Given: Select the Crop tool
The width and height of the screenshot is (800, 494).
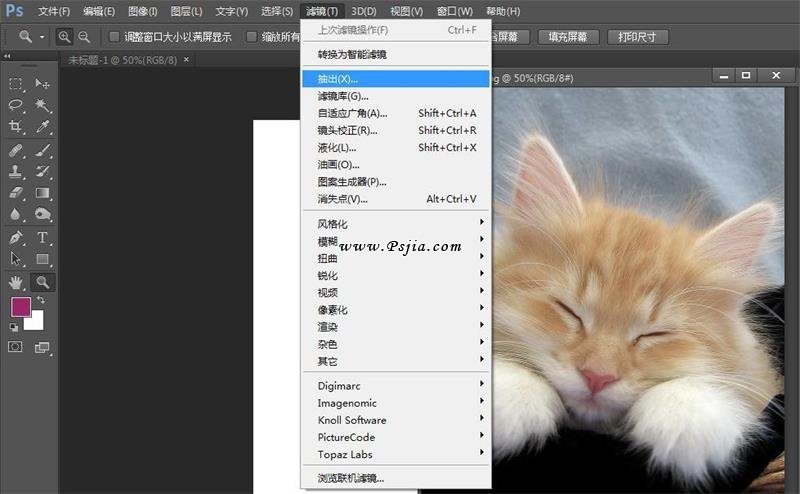Looking at the screenshot, I should [x=16, y=126].
